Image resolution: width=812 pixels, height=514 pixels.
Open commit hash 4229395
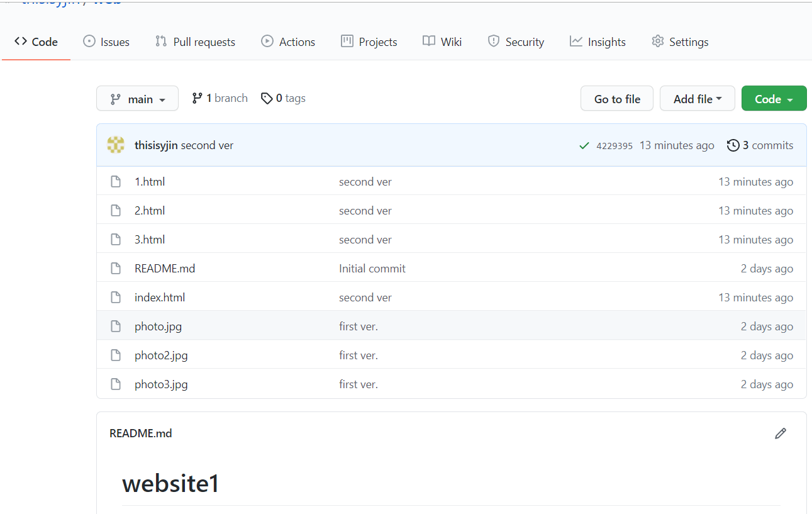(615, 146)
